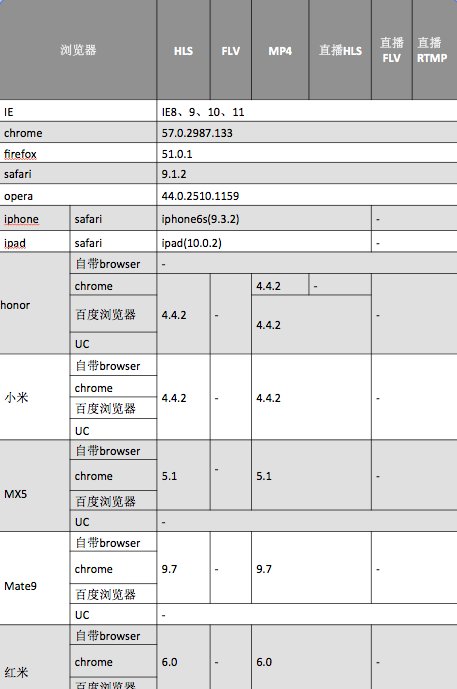Click chrome in 小米 group
The image size is (457, 689).
(113, 388)
